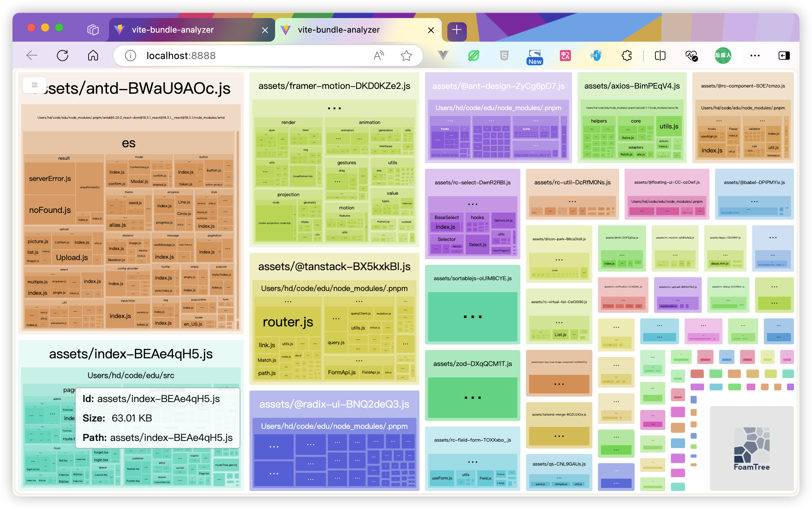Reload the page with the refresh icon

(63, 56)
